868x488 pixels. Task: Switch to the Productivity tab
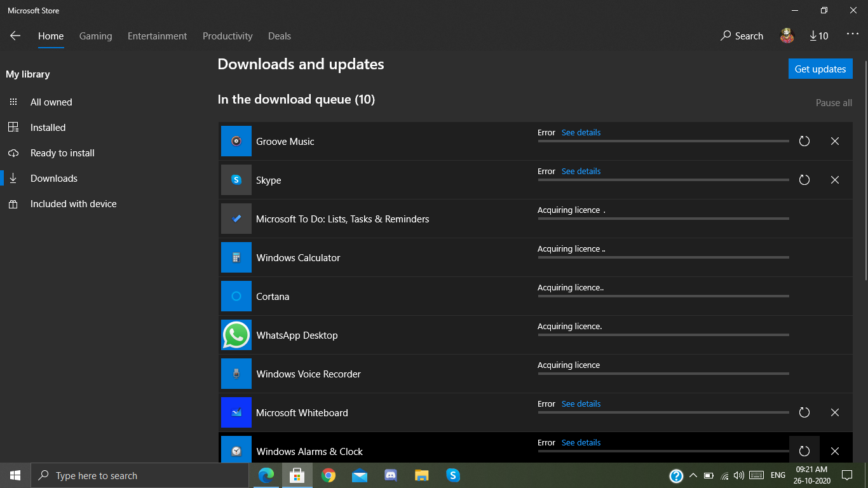click(227, 36)
